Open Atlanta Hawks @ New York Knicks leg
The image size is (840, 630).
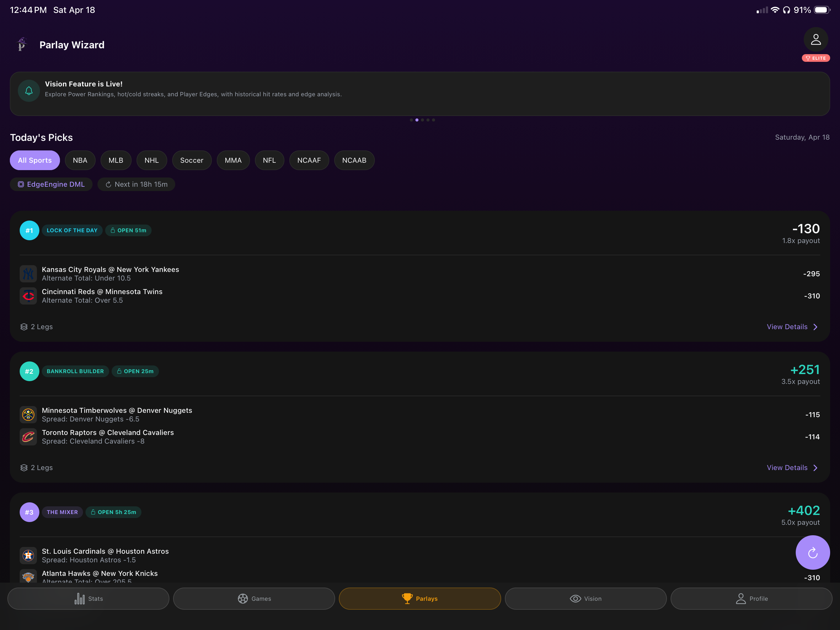(420, 576)
